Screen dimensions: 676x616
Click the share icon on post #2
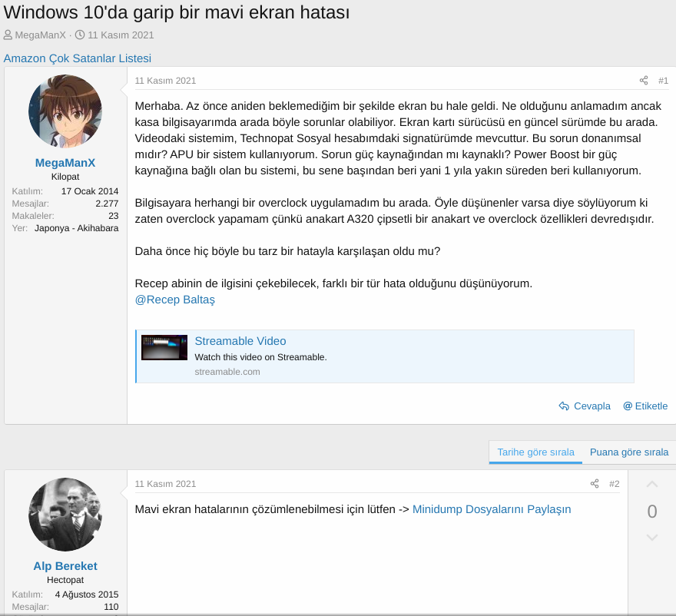(595, 483)
